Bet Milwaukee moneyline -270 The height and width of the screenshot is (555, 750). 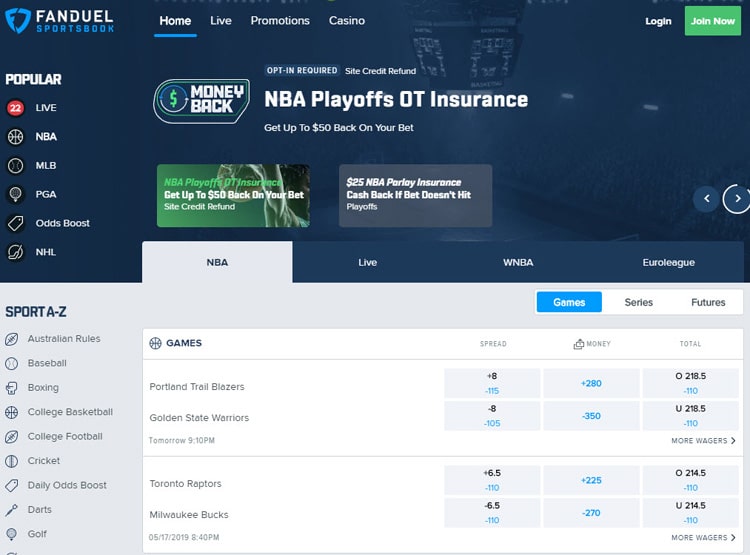591,513
